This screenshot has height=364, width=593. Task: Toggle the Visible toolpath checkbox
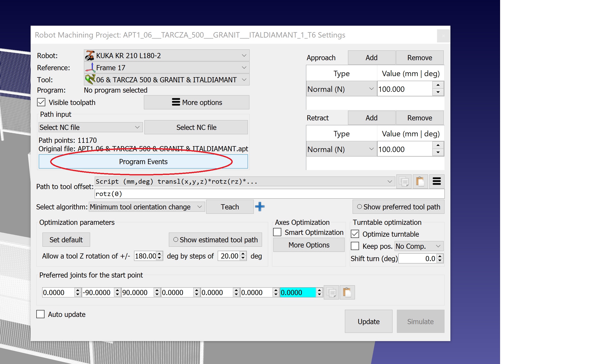(x=41, y=102)
